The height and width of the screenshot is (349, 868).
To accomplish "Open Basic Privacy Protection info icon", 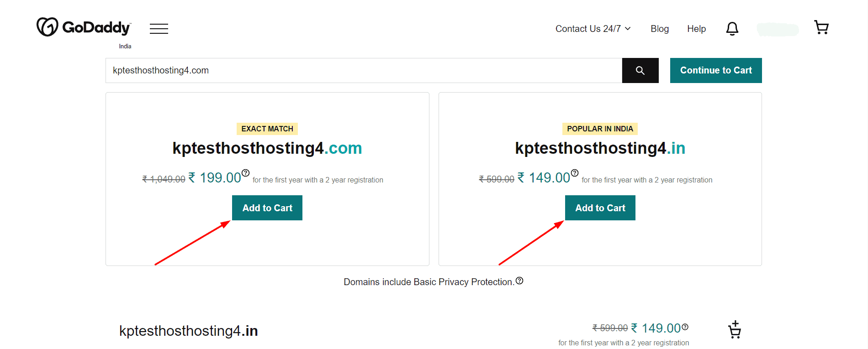I will point(519,281).
